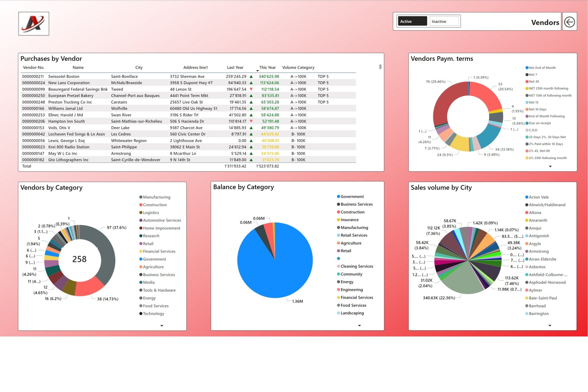Click red down arrow for Hampton Inn South
The image size is (588, 392).
pos(251,121)
